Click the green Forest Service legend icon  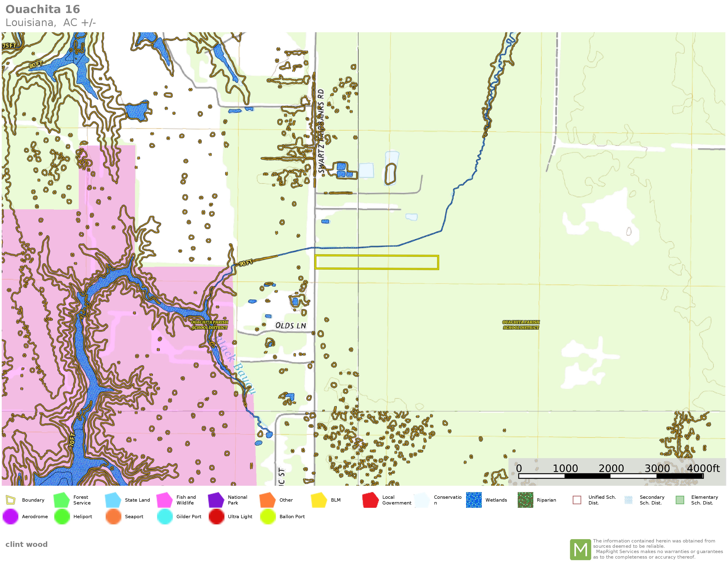point(61,500)
